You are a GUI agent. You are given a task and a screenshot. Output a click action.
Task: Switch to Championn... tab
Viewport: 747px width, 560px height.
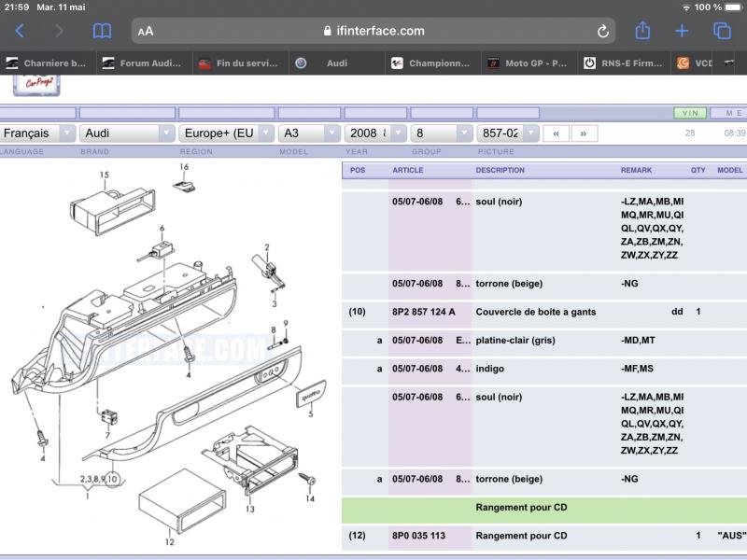click(x=433, y=63)
